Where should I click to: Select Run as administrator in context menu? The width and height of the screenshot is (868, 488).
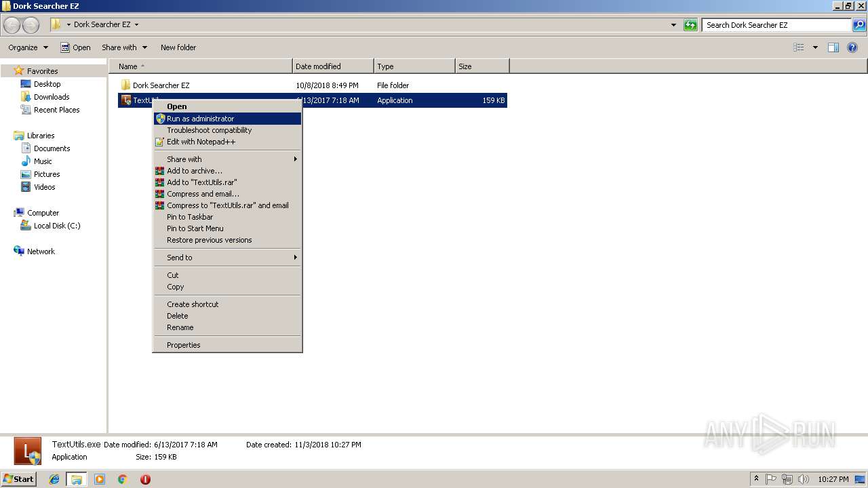(227, 119)
